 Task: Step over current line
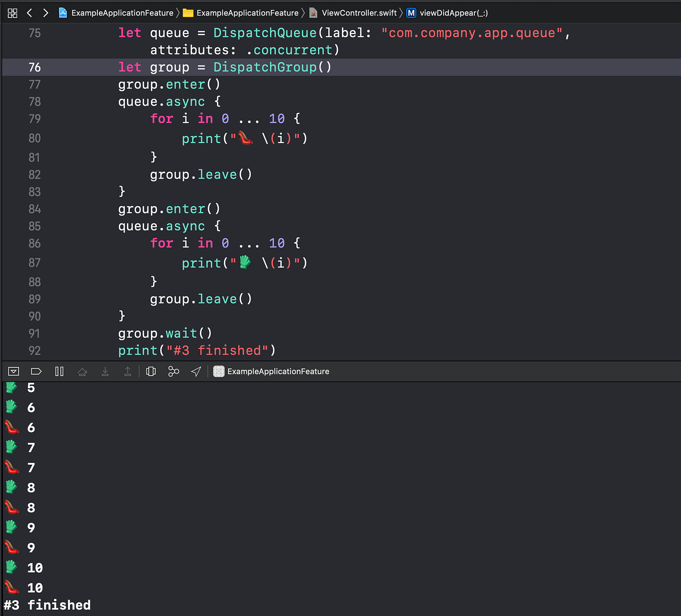pos(82,371)
